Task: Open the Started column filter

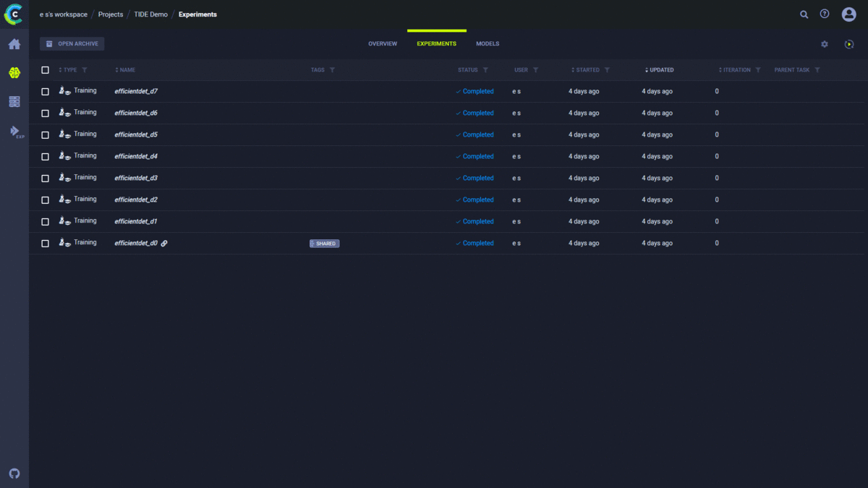Action: (x=607, y=70)
